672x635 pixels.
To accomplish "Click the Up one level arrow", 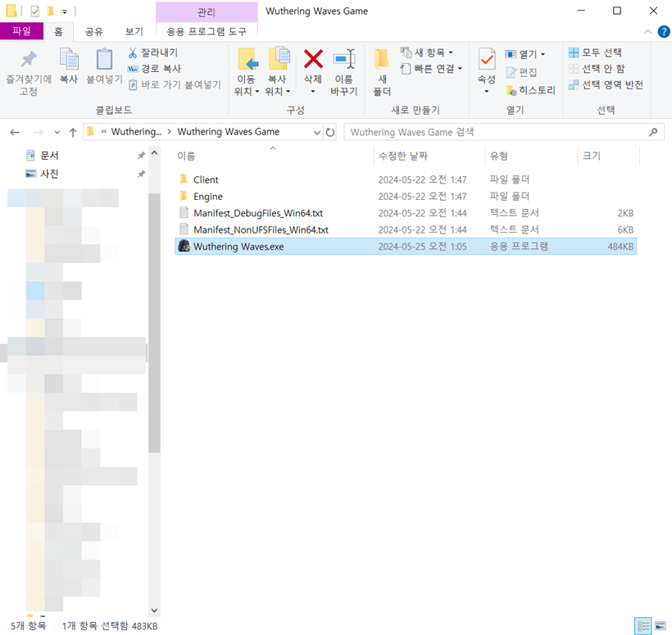I will tap(73, 133).
